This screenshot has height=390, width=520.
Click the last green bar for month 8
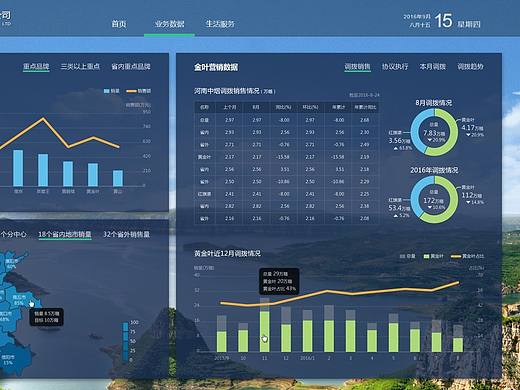(458, 345)
